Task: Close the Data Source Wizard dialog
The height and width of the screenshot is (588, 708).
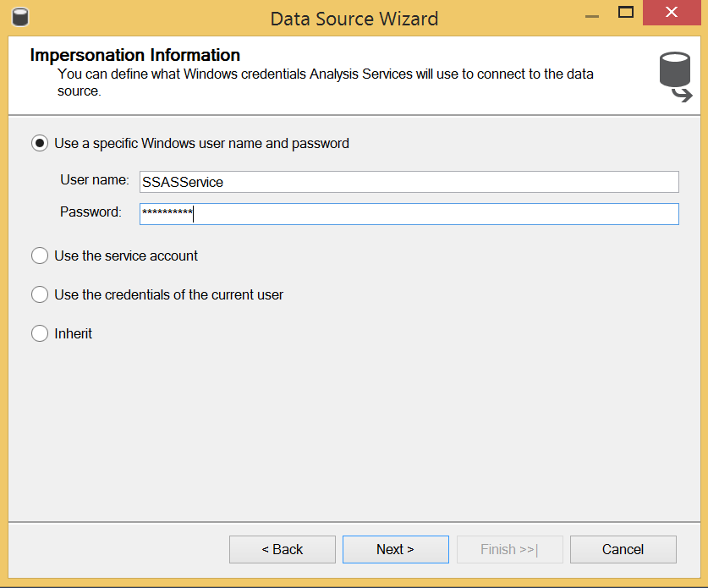Action: click(672, 13)
